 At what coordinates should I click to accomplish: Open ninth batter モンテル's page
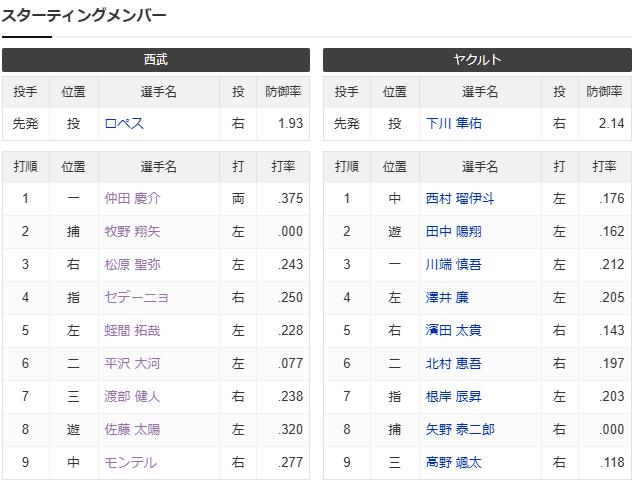(131, 462)
